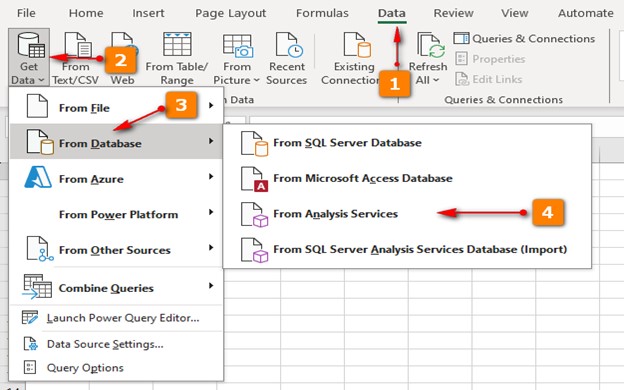Choose From File menu item
624x390 pixels.
point(116,106)
